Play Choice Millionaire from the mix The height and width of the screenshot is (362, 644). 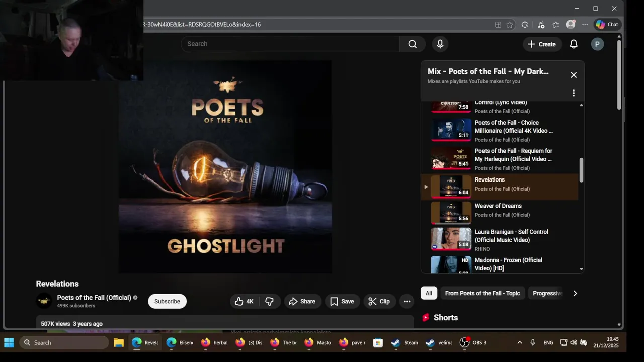pos(500,130)
